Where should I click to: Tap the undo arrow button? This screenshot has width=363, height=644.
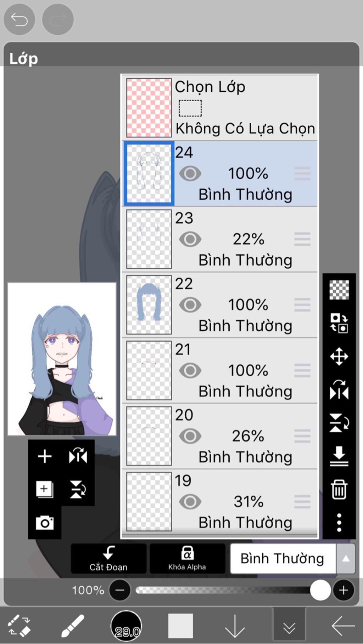(19, 19)
